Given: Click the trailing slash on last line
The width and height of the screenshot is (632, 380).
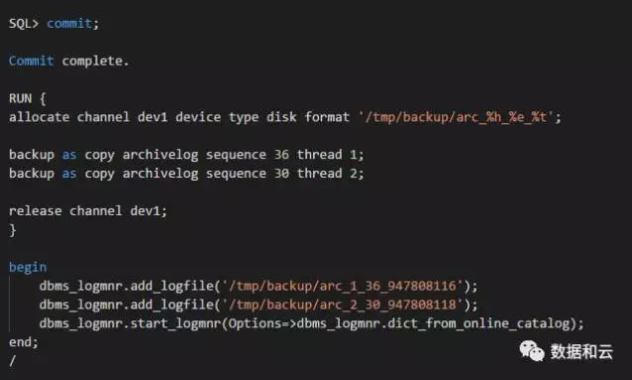Looking at the screenshot, I should (x=12, y=360).
